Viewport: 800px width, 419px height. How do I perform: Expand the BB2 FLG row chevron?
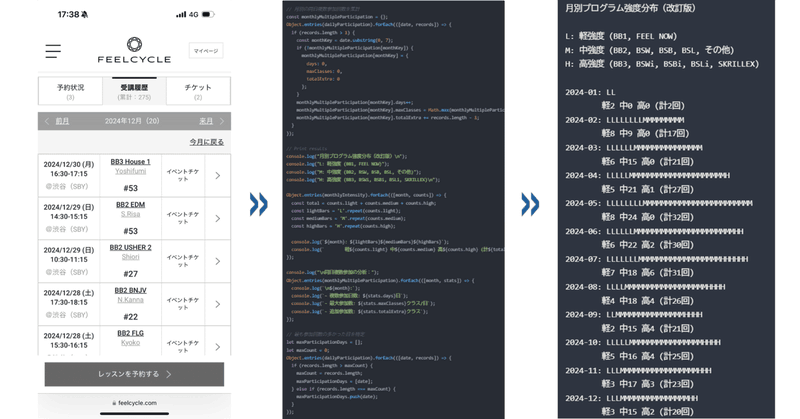(x=218, y=347)
